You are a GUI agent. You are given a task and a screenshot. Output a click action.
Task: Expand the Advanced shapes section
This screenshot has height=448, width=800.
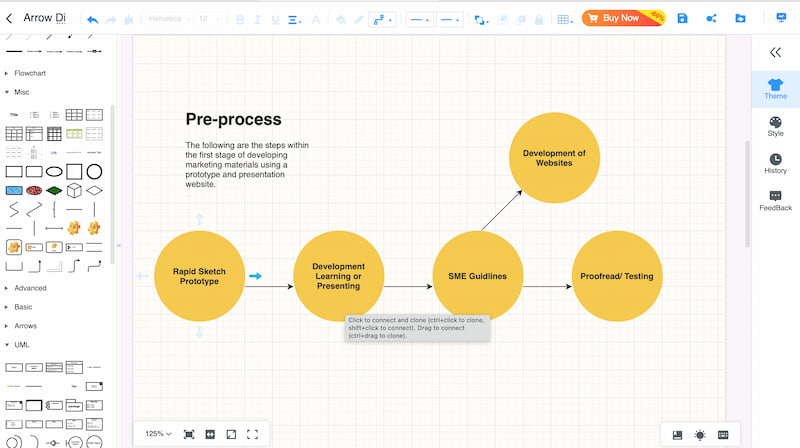pyautogui.click(x=29, y=288)
